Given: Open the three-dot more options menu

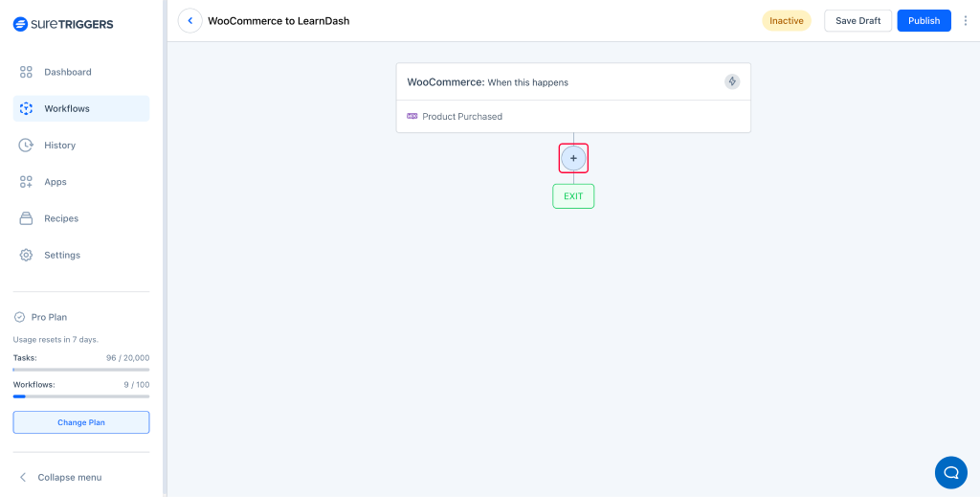Looking at the screenshot, I should pos(966,21).
